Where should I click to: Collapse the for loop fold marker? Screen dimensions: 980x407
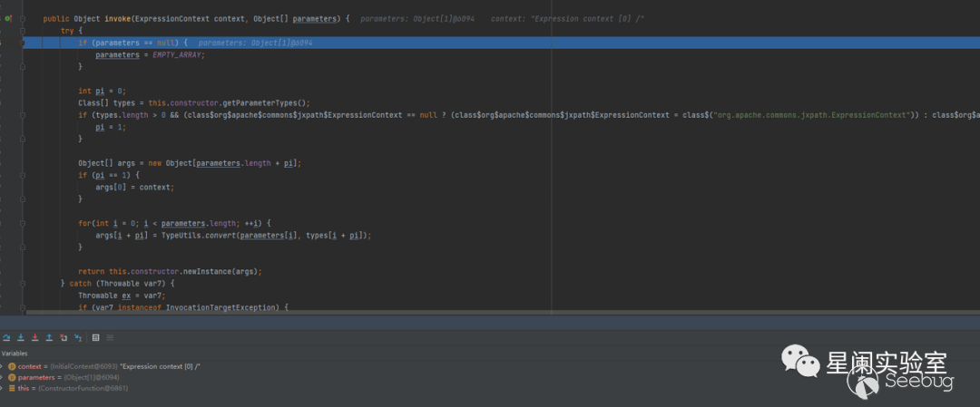click(24, 223)
